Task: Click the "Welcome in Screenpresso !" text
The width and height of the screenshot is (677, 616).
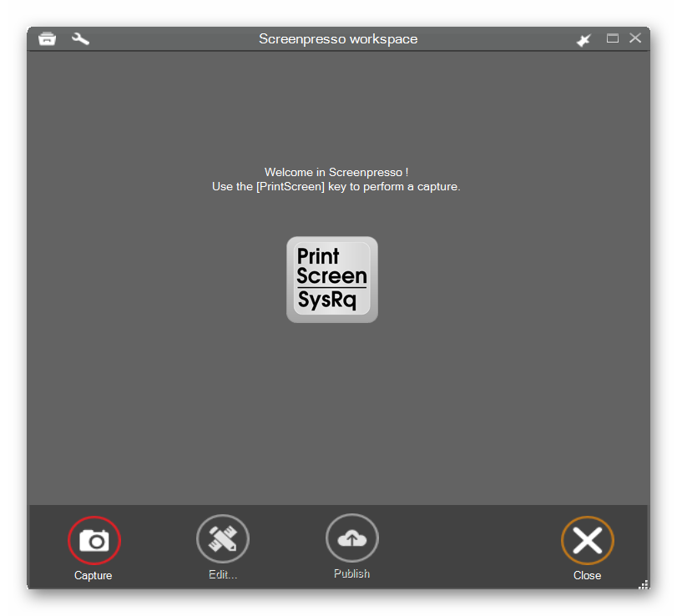Action: point(336,172)
